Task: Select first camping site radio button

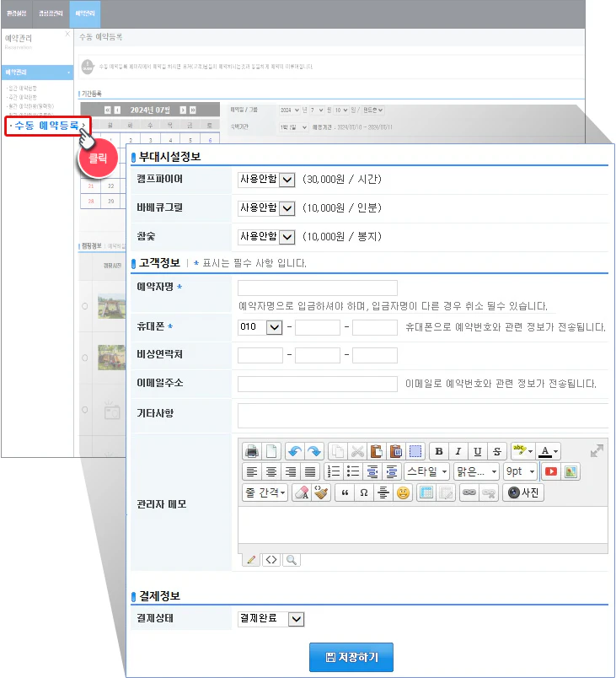Action: coord(85,306)
